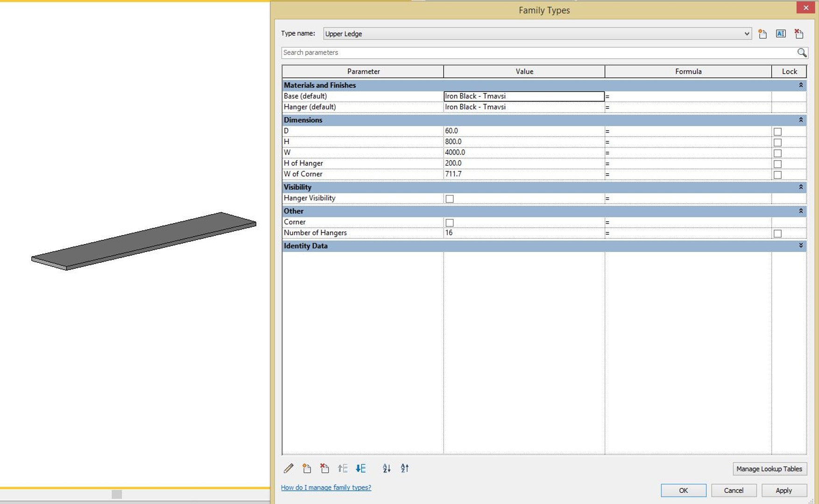Click the Delete Type icon at top right
819x504 pixels.
pos(799,34)
